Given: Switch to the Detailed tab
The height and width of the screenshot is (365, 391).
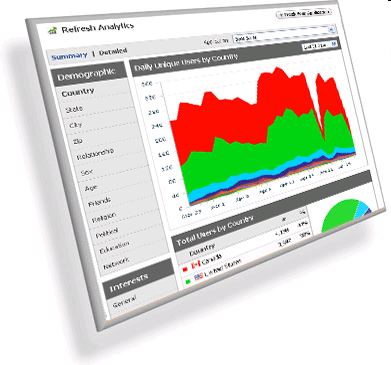Looking at the screenshot, I should [x=113, y=52].
